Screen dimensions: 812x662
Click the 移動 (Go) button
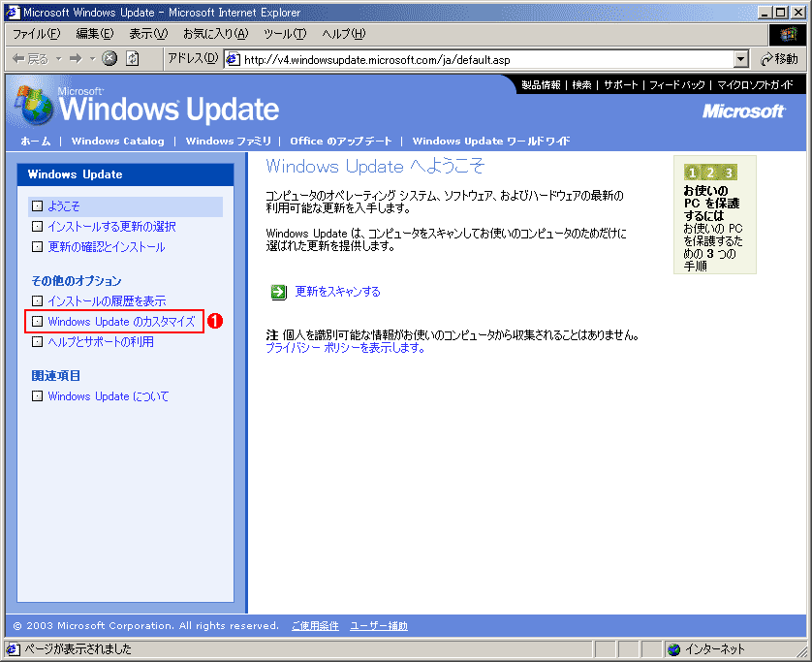click(x=779, y=59)
